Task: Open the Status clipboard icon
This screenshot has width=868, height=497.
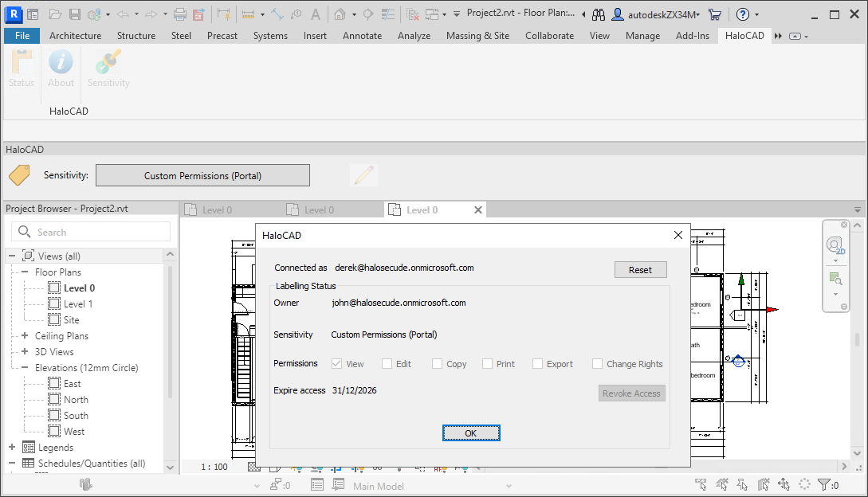Action: (x=22, y=64)
